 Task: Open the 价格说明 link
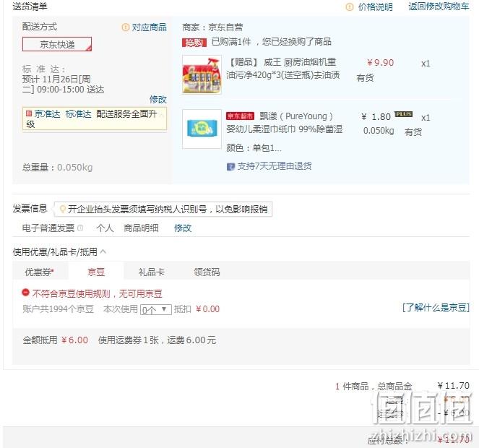coord(376,7)
